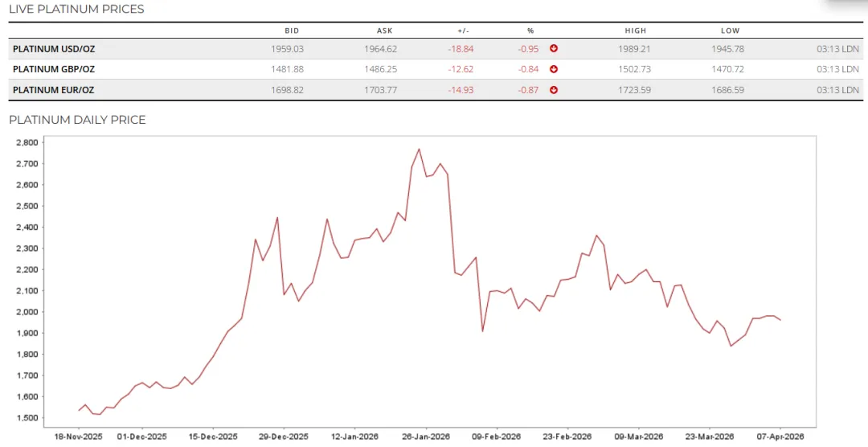Click the GBP ask value 1486.25
The width and height of the screenshot is (868, 447).
(380, 69)
